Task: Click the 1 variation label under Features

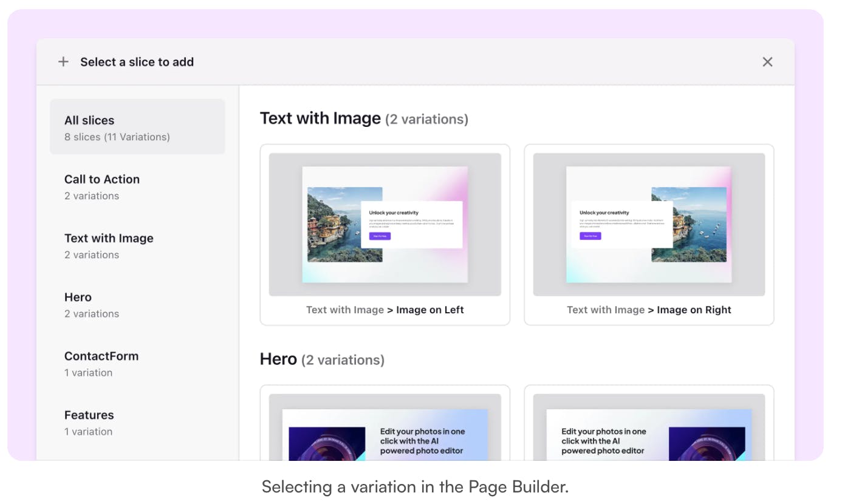Action: [x=88, y=431]
